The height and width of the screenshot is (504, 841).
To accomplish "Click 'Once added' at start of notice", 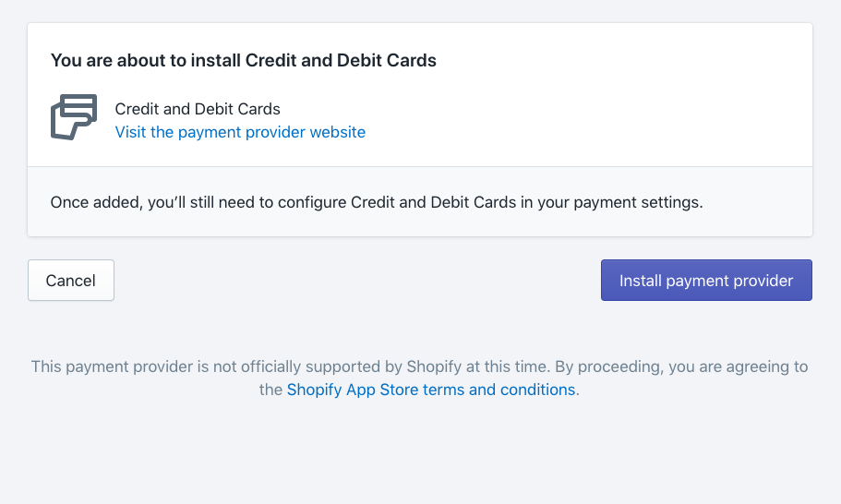I will click(x=95, y=202).
